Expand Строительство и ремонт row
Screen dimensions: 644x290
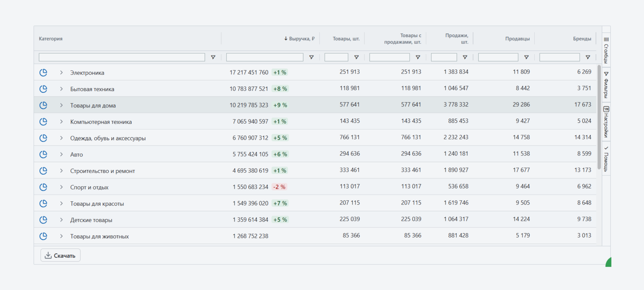coord(61,171)
